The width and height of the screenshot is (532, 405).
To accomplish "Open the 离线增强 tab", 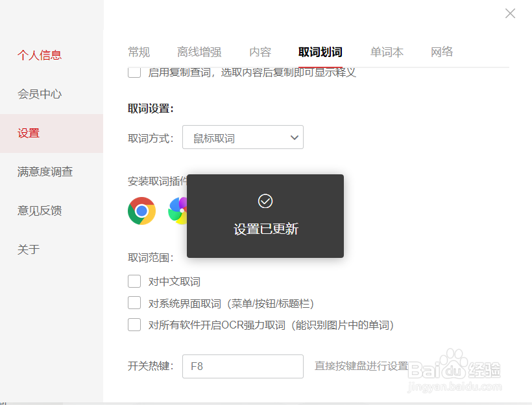I will [198, 52].
